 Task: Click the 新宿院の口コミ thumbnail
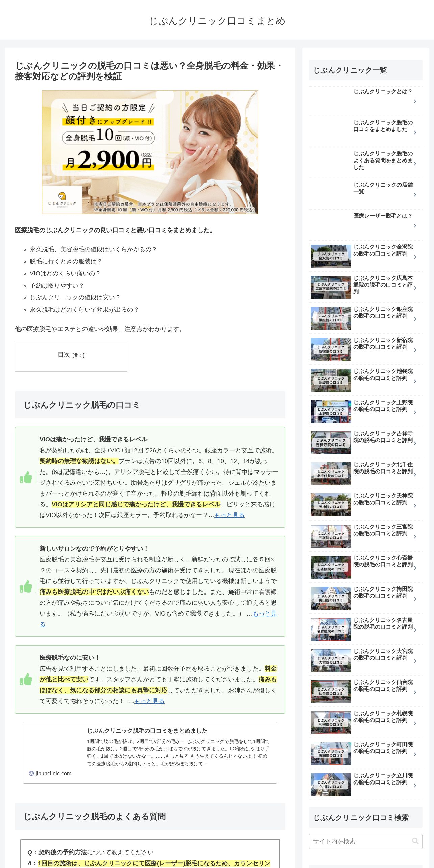[331, 349]
